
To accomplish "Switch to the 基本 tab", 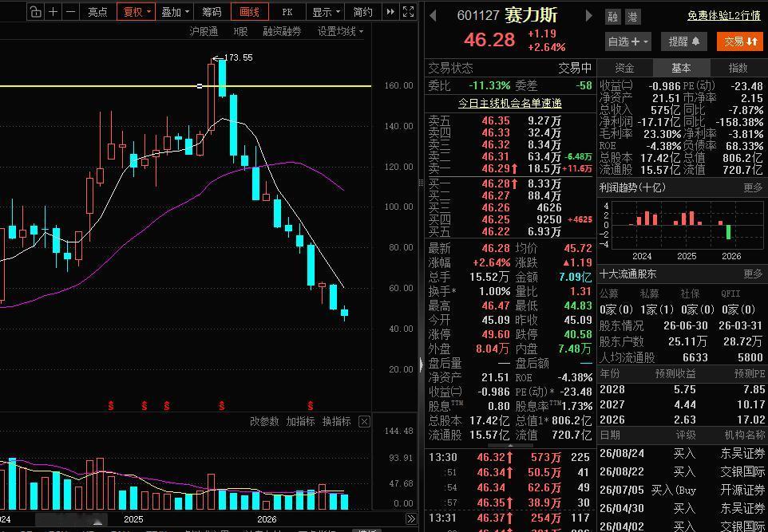I will (681, 68).
